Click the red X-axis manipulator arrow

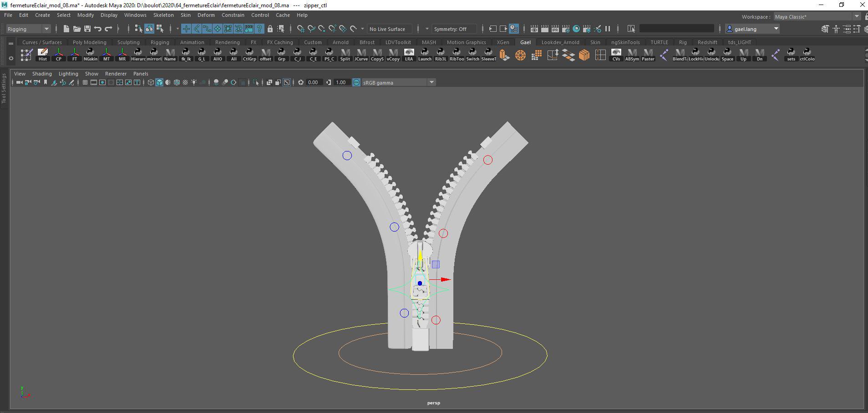(446, 280)
